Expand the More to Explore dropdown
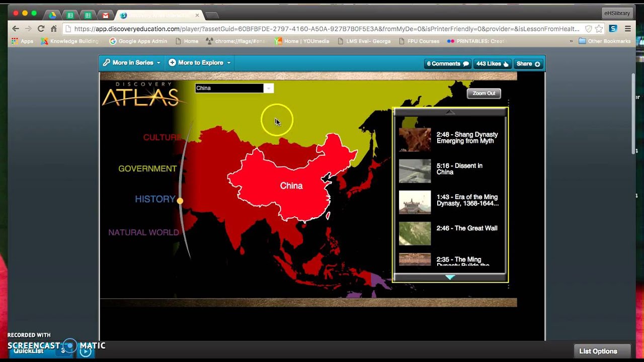644x362 pixels. pos(200,63)
